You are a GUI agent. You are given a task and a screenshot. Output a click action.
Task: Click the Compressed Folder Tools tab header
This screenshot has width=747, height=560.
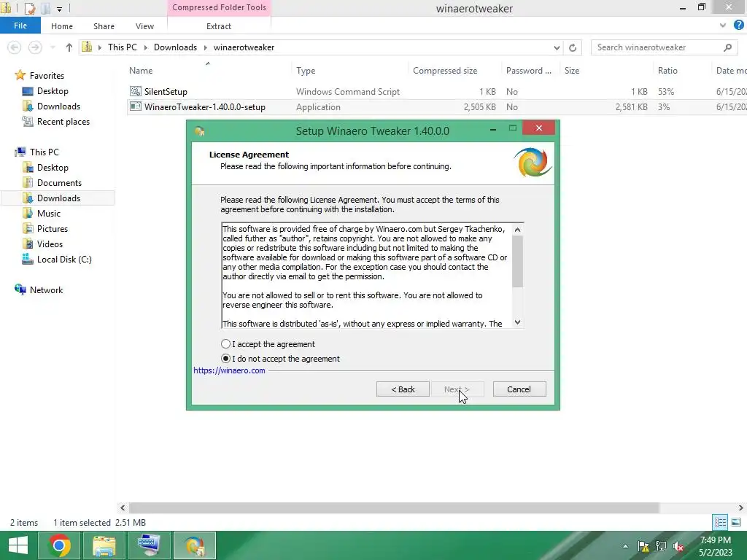tap(219, 7)
